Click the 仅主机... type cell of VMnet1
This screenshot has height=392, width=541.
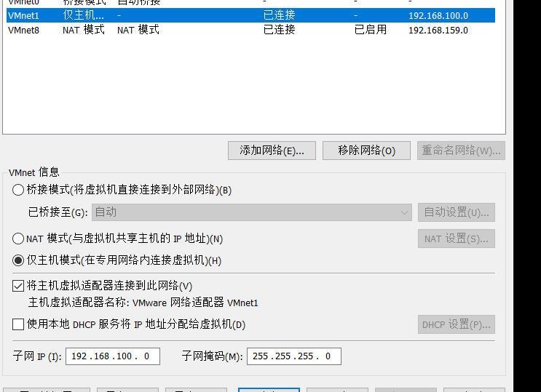tap(83, 15)
